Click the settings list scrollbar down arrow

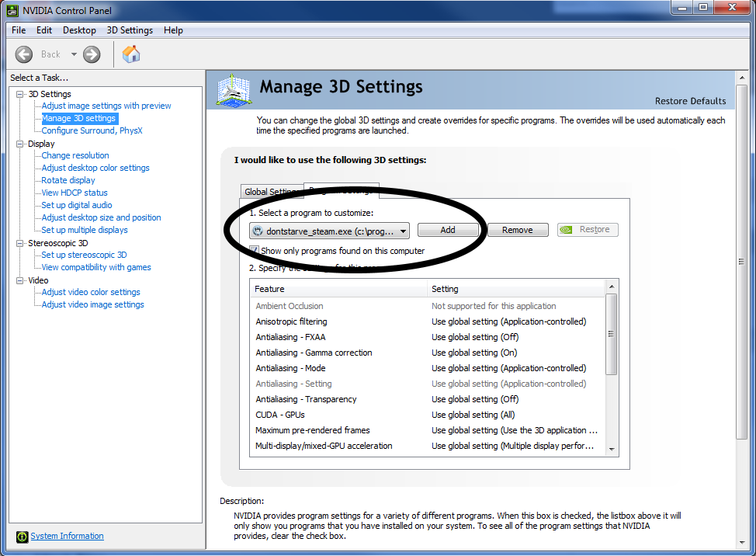pyautogui.click(x=611, y=449)
